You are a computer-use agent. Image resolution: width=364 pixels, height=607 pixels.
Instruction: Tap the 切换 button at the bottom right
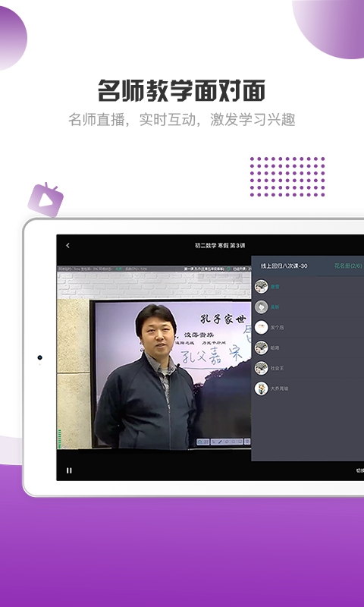pyautogui.click(x=359, y=470)
